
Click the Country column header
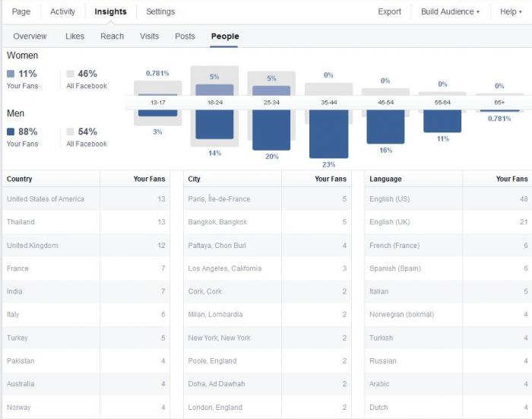(x=19, y=179)
